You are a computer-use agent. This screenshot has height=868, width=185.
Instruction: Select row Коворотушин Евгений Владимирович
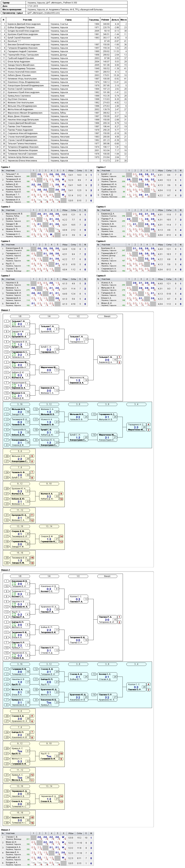(x=64, y=86)
